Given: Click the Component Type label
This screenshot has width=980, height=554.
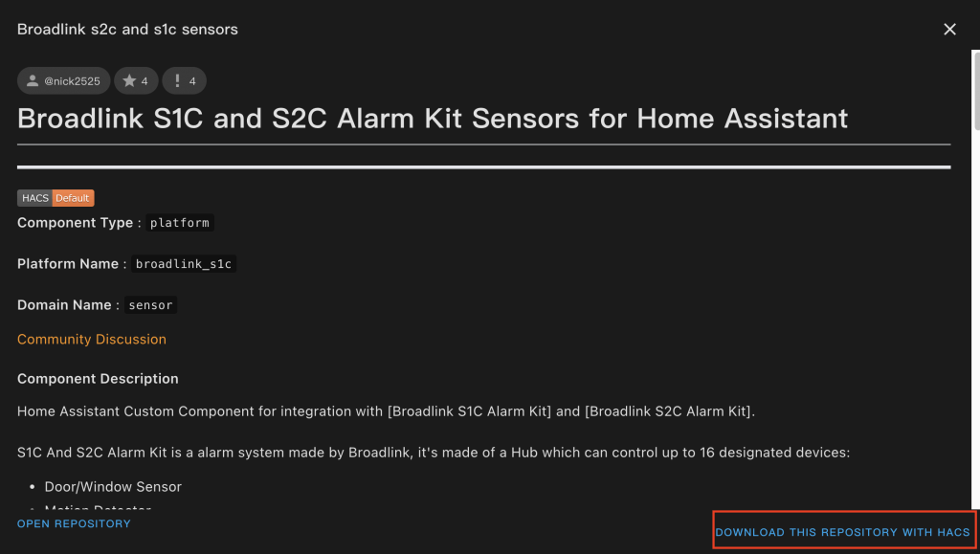Looking at the screenshot, I should click(x=76, y=223).
